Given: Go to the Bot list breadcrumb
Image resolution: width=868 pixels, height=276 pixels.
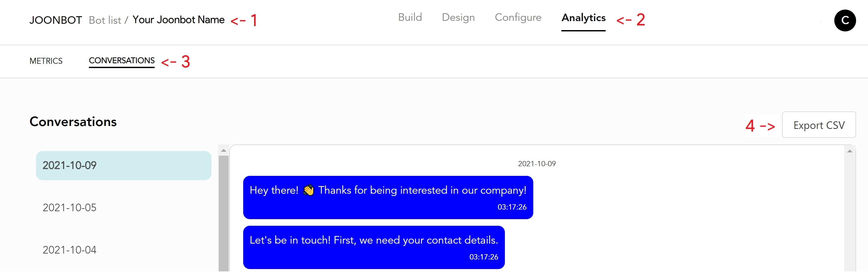Looking at the screenshot, I should (105, 20).
